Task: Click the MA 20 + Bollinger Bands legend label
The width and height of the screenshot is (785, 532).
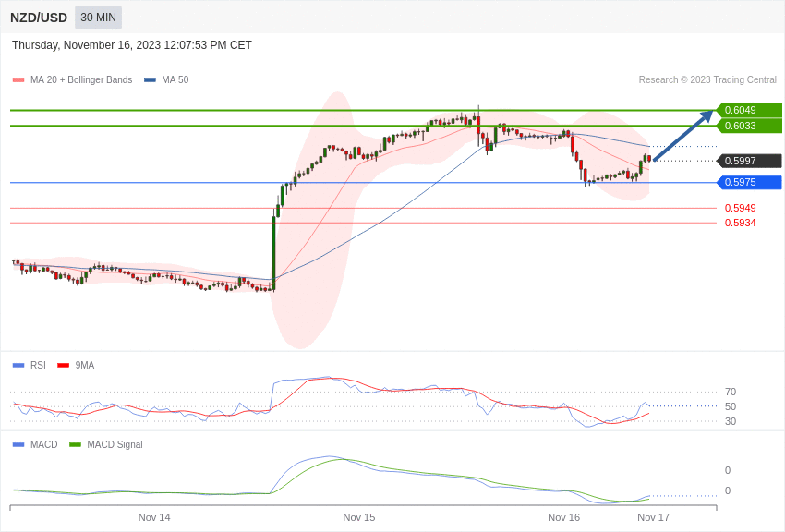Action: (x=81, y=80)
